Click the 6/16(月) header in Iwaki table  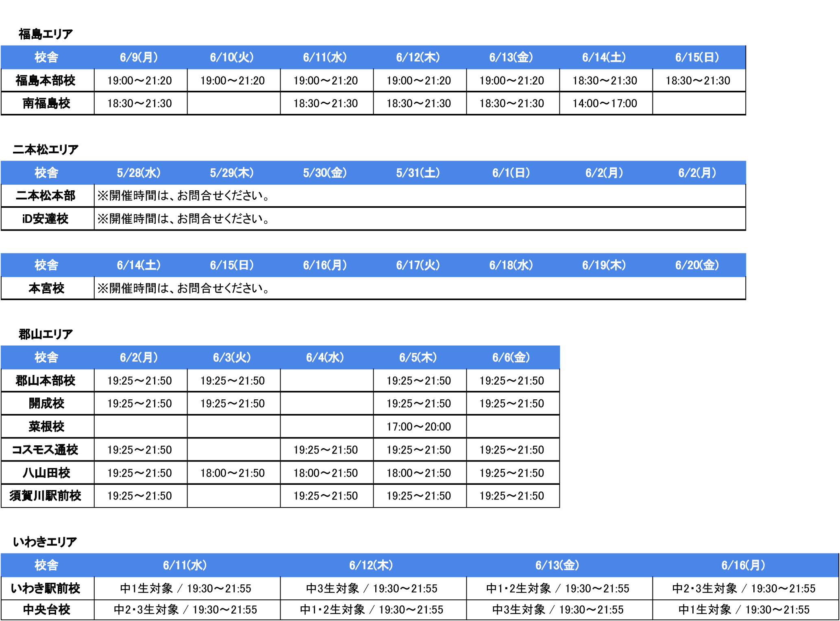(744, 565)
